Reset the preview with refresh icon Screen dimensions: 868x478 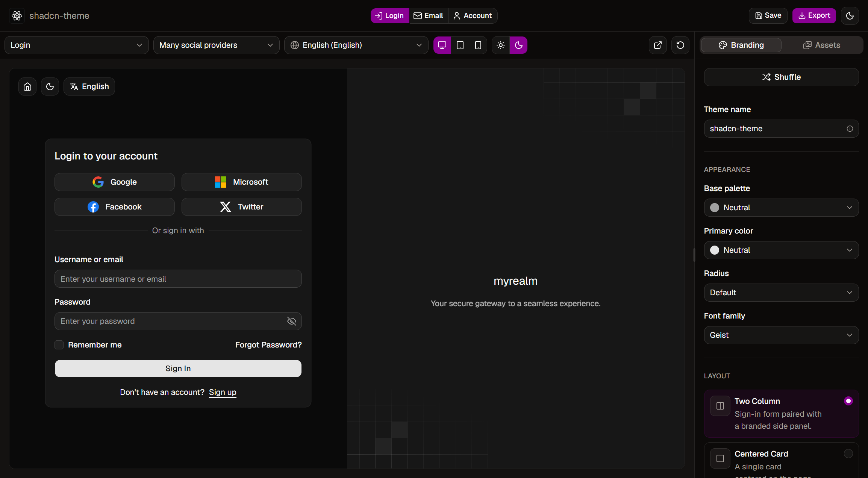pyautogui.click(x=680, y=45)
